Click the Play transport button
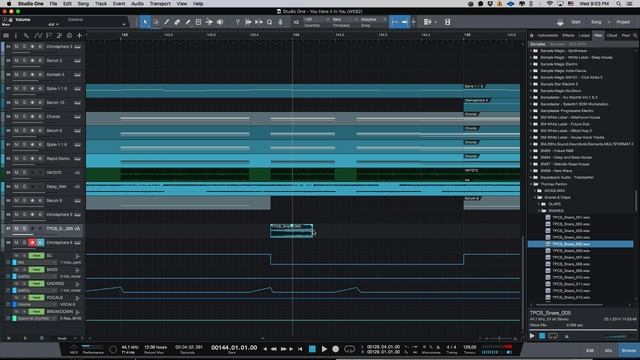The width and height of the screenshot is (640, 360). 324,349
